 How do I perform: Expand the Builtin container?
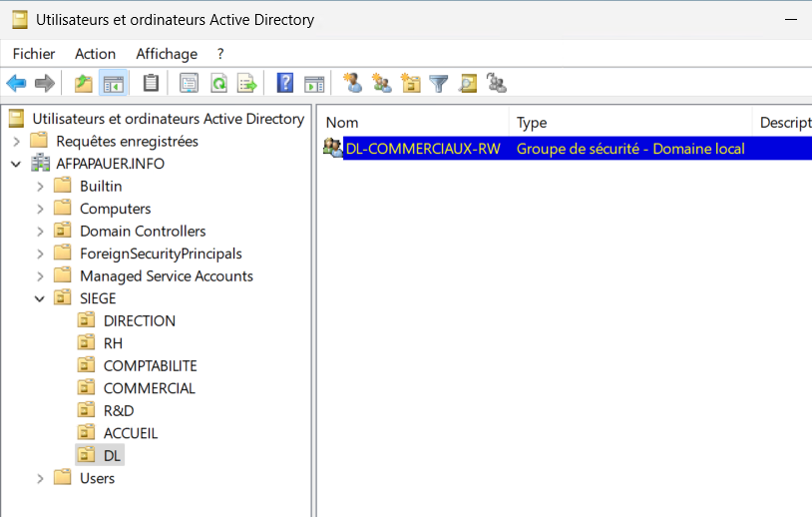click(x=40, y=187)
